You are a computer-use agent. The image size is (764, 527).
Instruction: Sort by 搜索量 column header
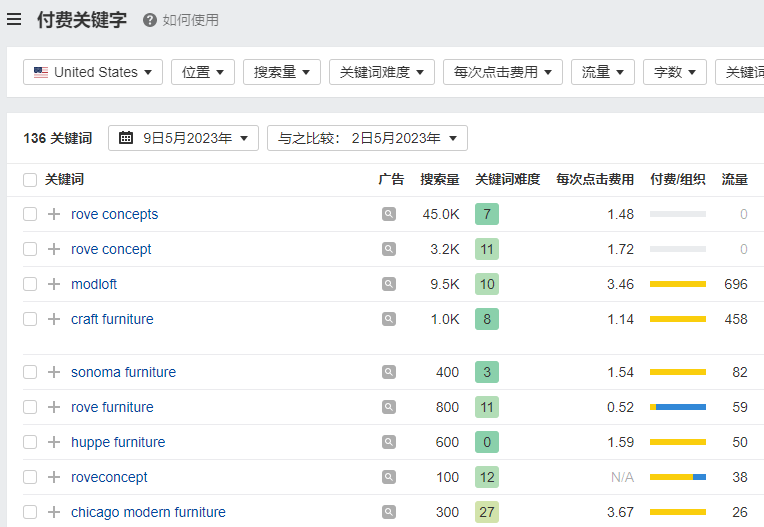pos(439,180)
